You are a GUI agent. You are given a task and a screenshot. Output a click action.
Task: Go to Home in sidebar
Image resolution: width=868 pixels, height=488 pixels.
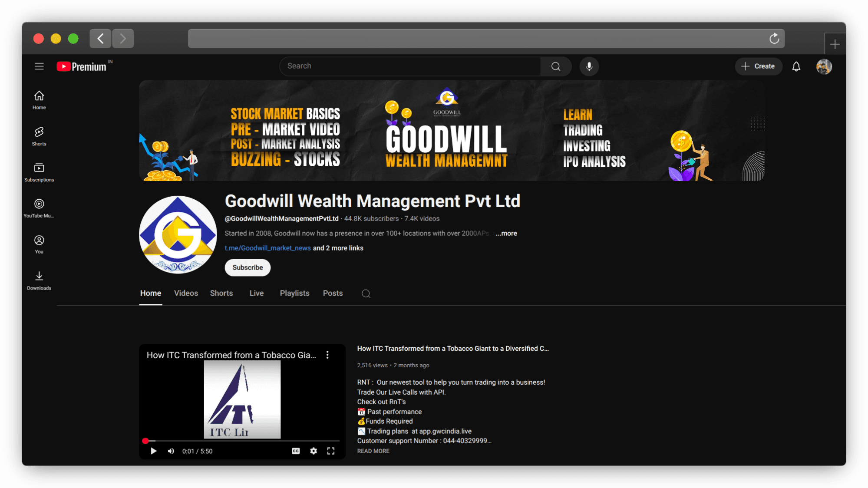[x=39, y=100]
